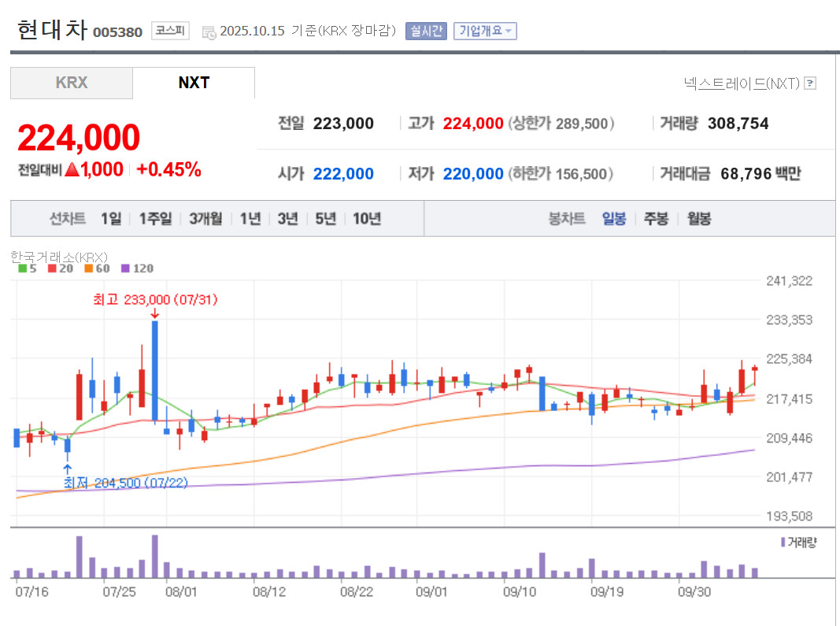Select the NXT tab
840x626 pixels.
pos(194,83)
